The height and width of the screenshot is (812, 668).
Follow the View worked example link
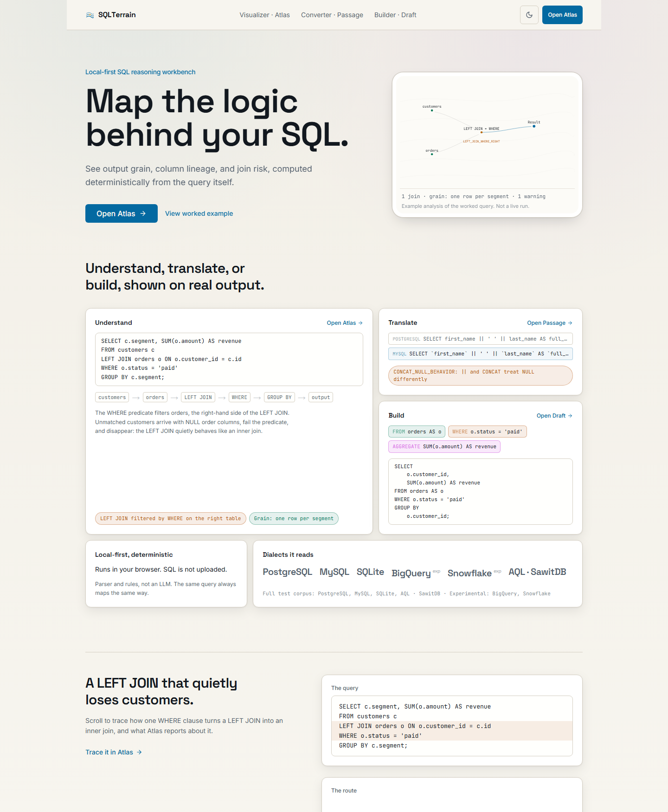(199, 213)
